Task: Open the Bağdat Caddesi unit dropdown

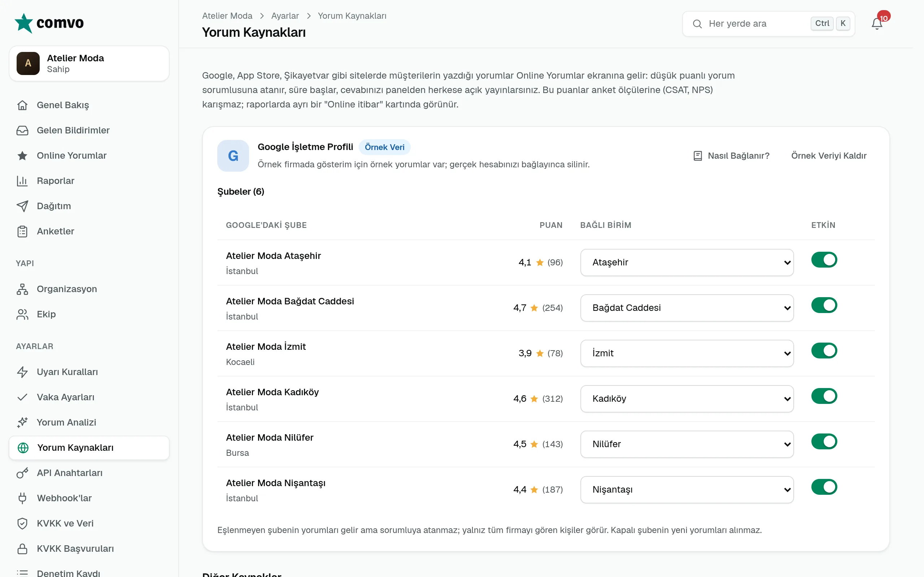Action: (x=687, y=308)
